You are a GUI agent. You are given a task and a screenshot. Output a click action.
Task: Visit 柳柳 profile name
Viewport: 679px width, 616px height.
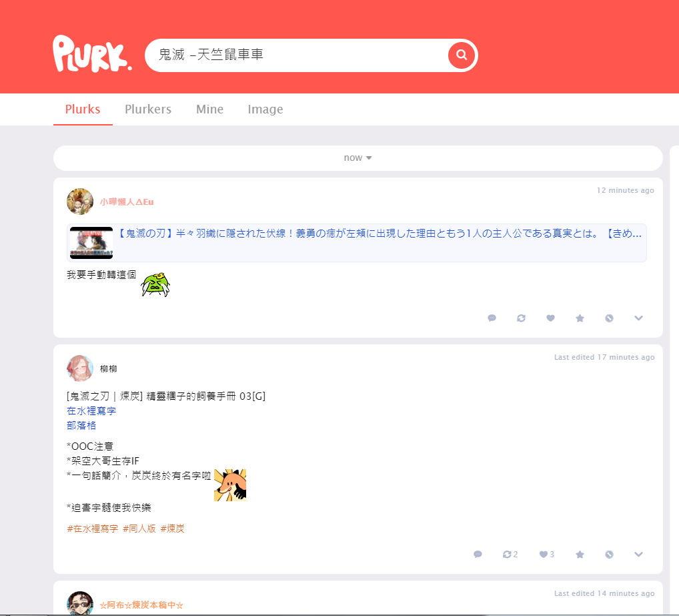pos(108,368)
